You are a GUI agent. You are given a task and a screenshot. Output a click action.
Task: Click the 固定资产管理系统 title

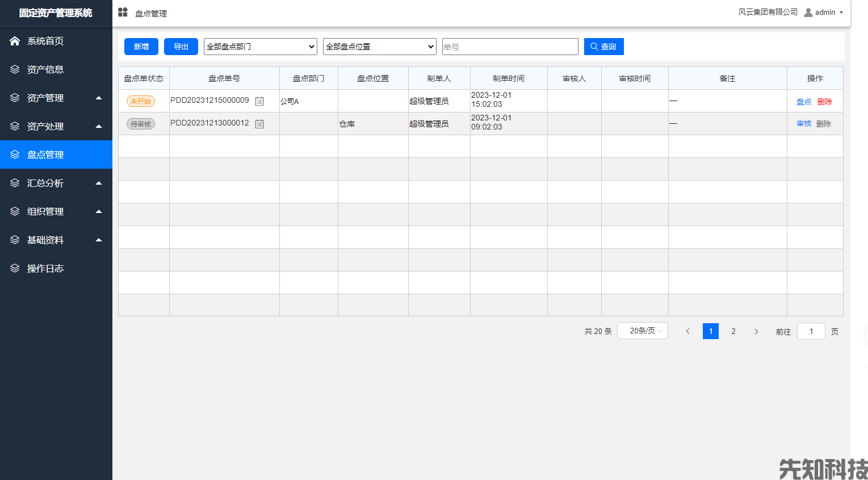click(56, 12)
